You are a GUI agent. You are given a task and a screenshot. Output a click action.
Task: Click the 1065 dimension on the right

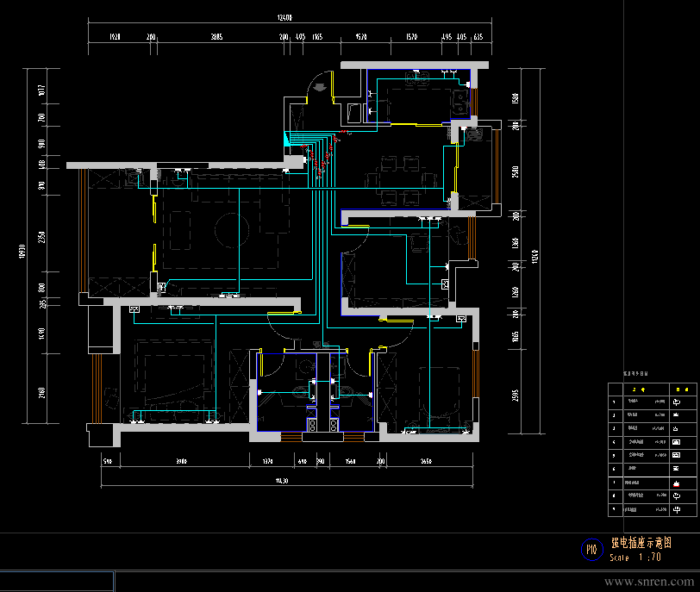[x=516, y=337]
